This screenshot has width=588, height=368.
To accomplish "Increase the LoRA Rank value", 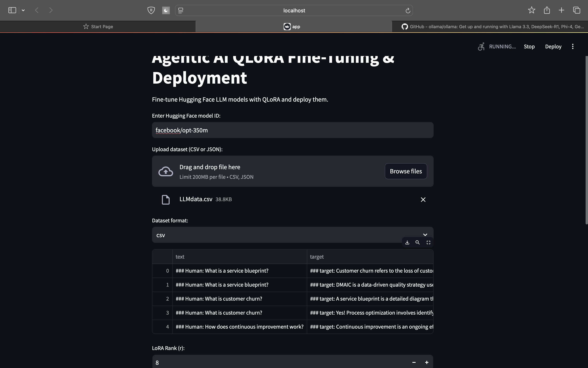I will click(427, 362).
